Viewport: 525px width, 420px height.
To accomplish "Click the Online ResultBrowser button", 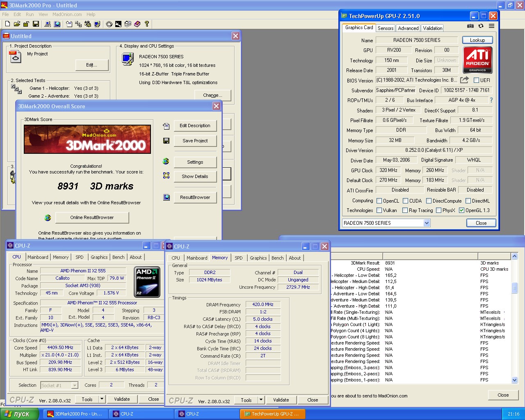I will pyautogui.click(x=92, y=217).
